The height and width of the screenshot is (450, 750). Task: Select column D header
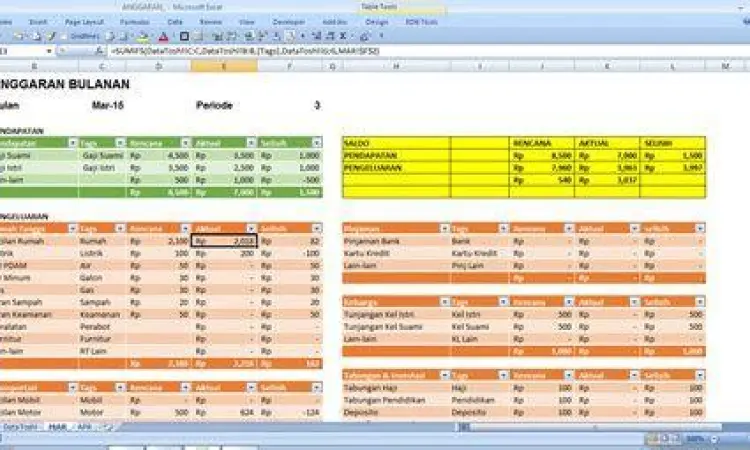point(158,65)
